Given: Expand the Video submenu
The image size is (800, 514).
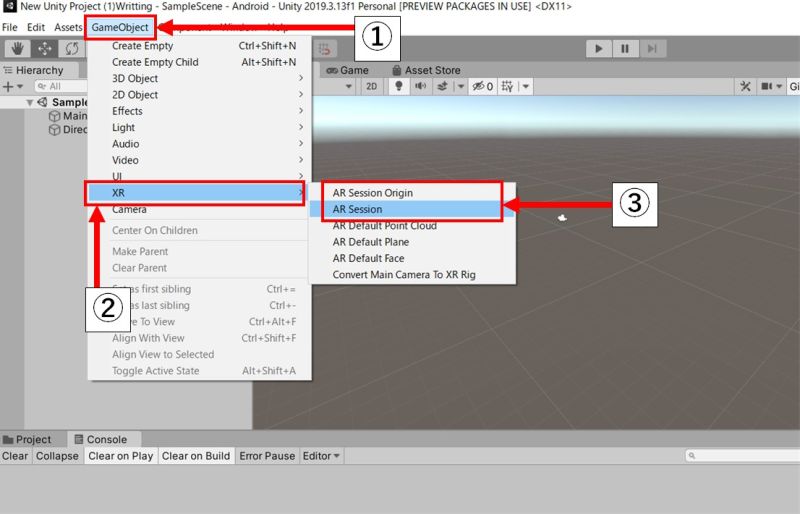Looking at the screenshot, I should point(199,160).
